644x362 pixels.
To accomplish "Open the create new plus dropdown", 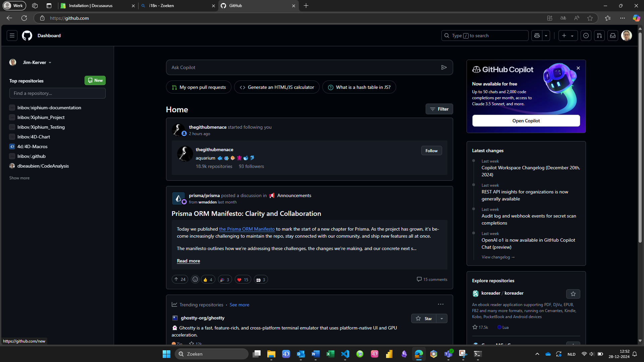I will click(568, 36).
